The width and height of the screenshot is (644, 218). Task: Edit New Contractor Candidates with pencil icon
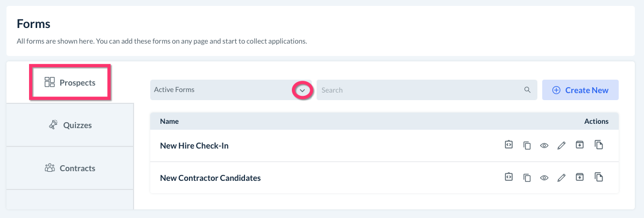pyautogui.click(x=562, y=178)
